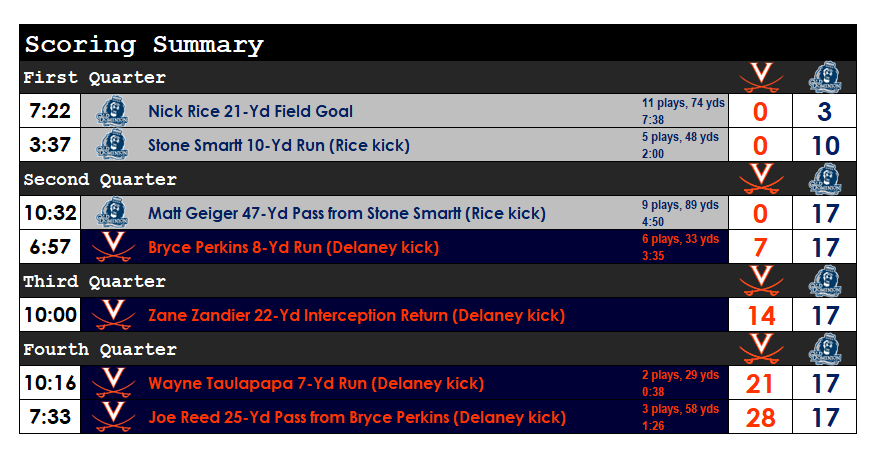Click the Virginia sabres logo in First Quarter header
Image resolution: width=885 pixels, height=459 pixels.
tap(760, 77)
